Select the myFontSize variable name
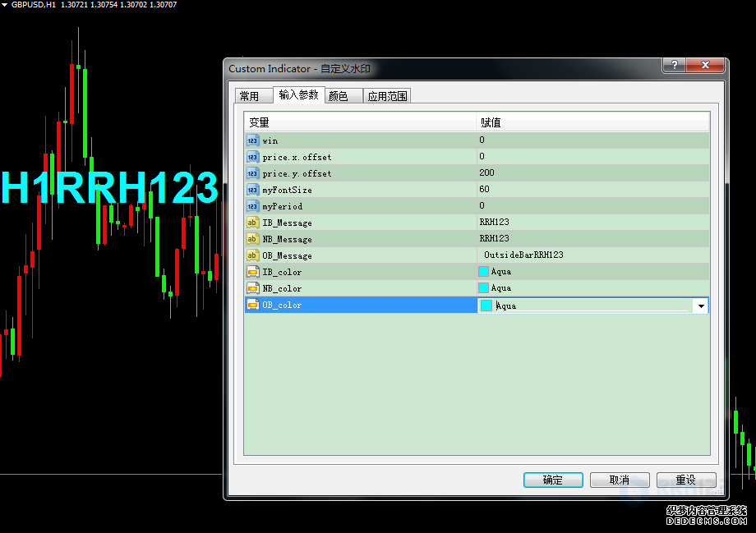The image size is (756, 533). coord(287,190)
